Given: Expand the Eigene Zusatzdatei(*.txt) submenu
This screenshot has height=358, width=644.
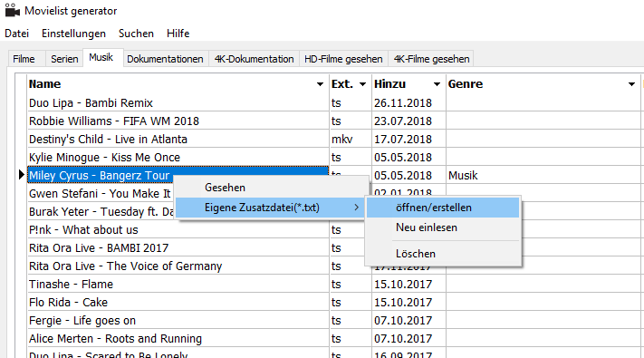Looking at the screenshot, I should pos(270,208).
